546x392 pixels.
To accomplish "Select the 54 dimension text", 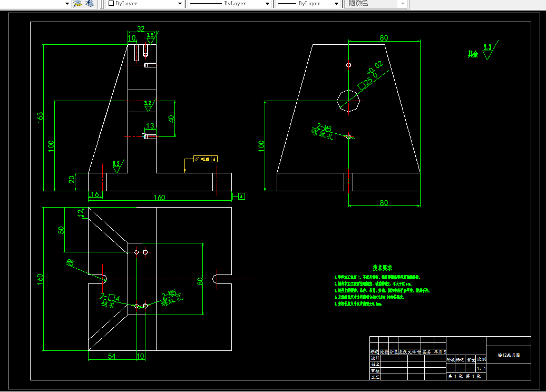I will pos(112,356).
